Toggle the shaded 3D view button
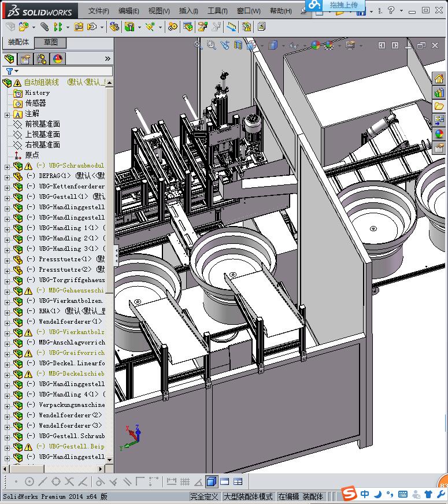 (211, 481)
